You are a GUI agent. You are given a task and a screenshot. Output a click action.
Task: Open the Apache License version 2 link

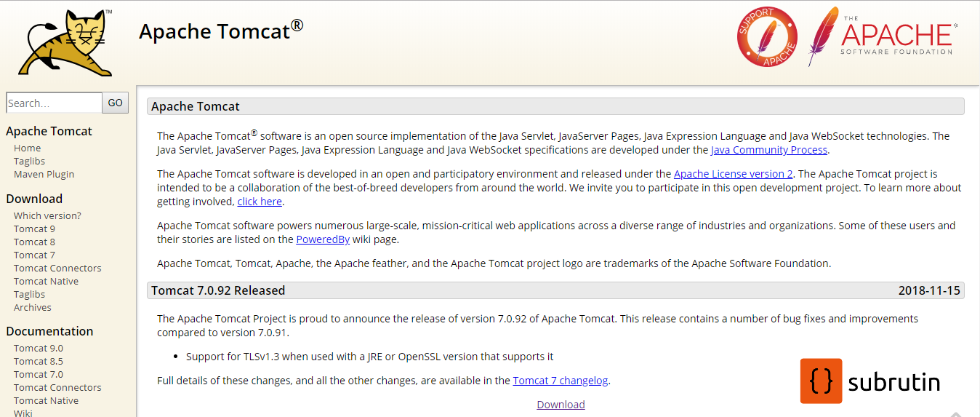733,174
